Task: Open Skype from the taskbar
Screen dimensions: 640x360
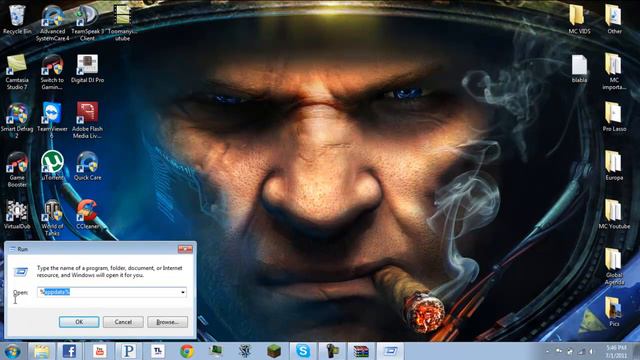Action: click(x=303, y=351)
